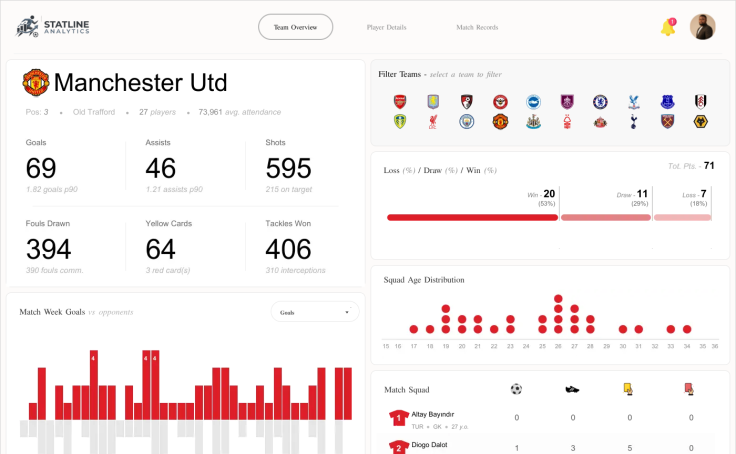Filter by the Newcastle United crest
Image resolution: width=736 pixels, height=454 pixels.
pos(533,122)
